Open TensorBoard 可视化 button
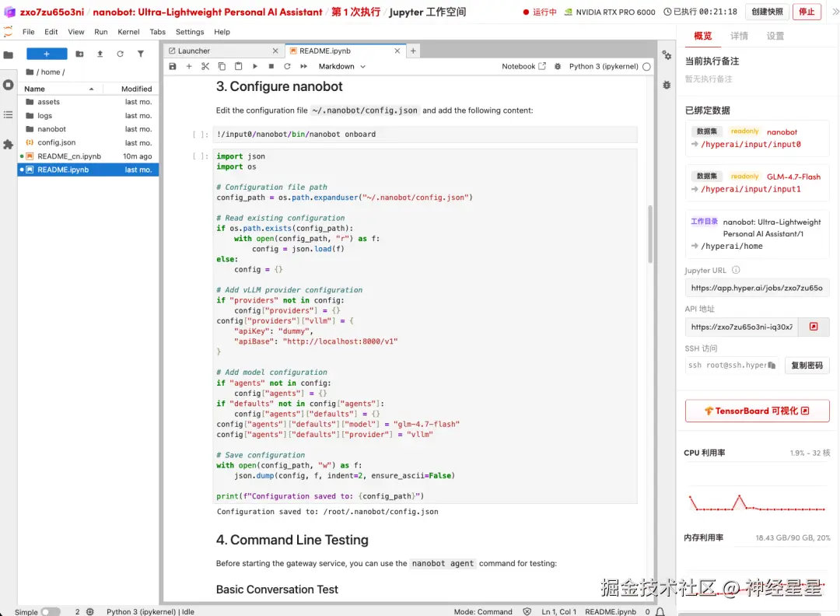 (x=757, y=411)
